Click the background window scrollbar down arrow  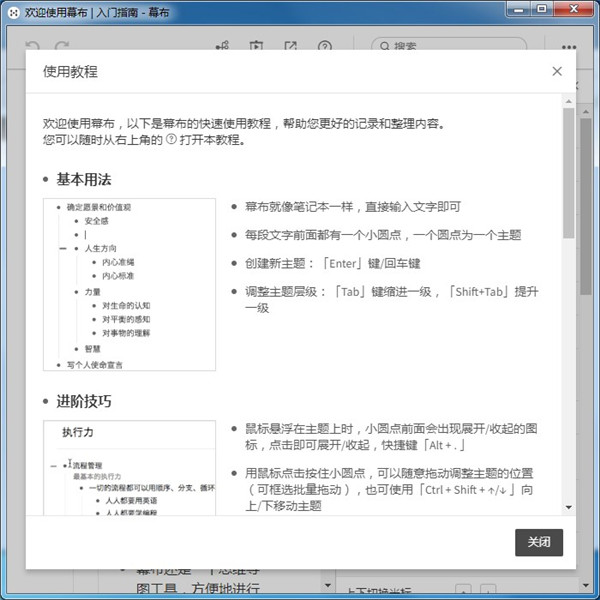[x=586, y=585]
